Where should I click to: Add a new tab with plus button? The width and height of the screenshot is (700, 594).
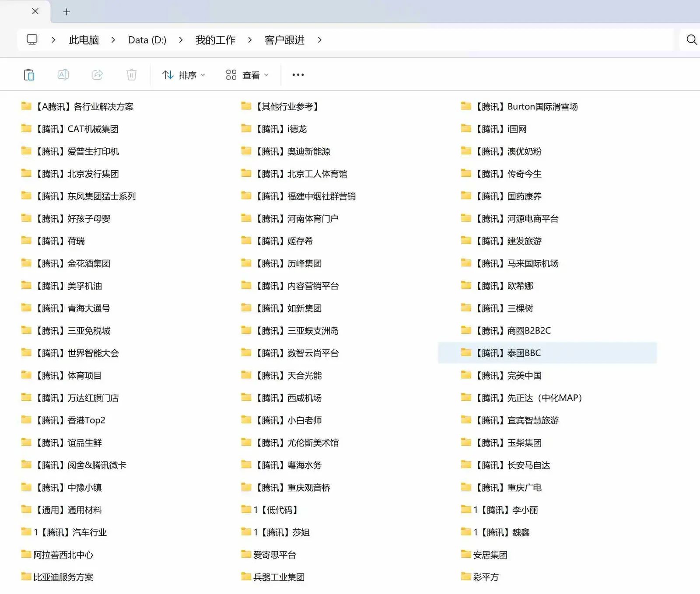tap(66, 12)
